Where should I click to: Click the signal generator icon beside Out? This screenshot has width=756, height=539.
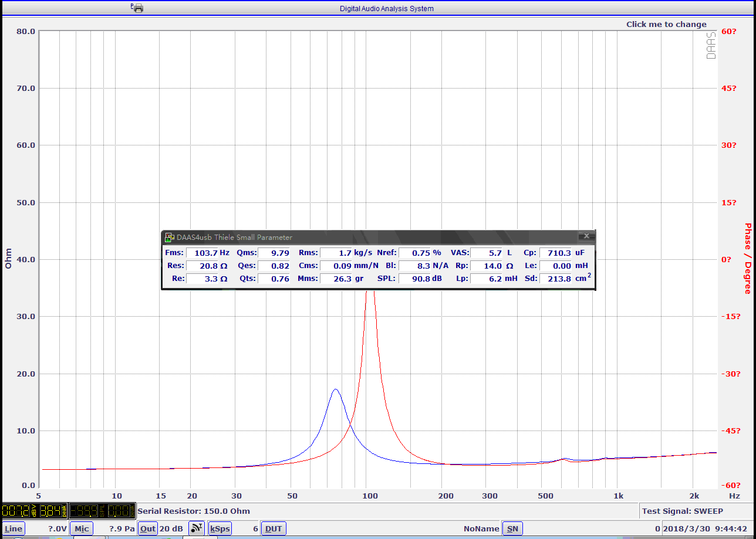pyautogui.click(x=196, y=528)
